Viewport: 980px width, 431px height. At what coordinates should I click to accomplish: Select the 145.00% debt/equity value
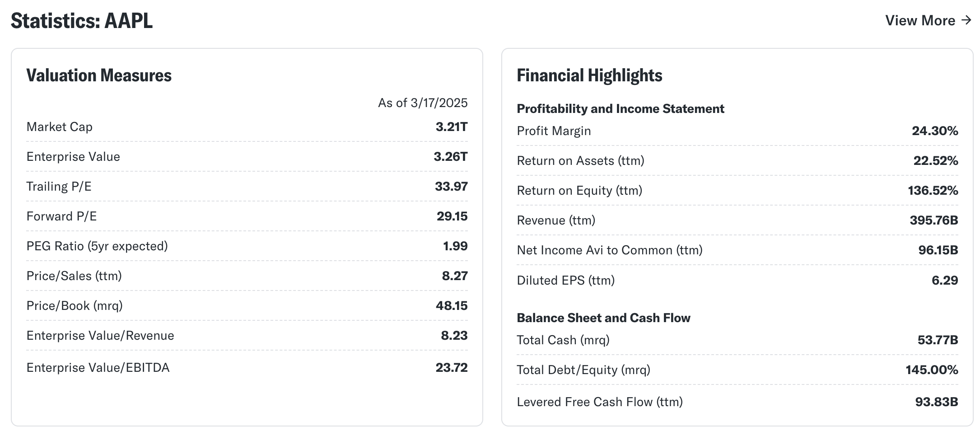point(932,370)
